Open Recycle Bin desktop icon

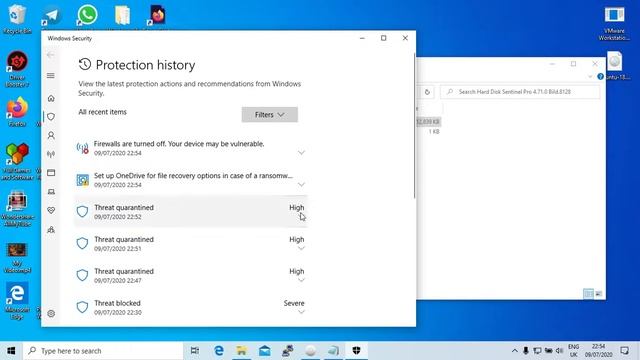17,18
